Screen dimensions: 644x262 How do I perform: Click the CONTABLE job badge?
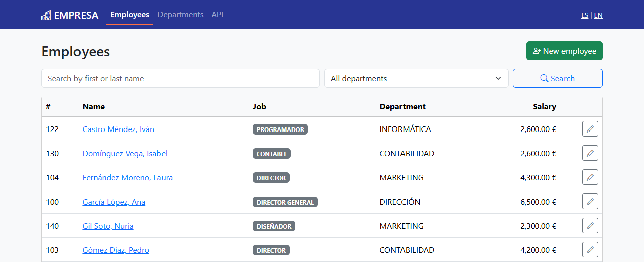pyautogui.click(x=272, y=154)
